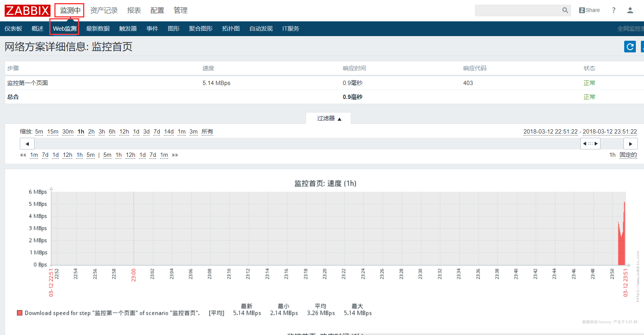Go to the 图形 submenu

click(174, 29)
